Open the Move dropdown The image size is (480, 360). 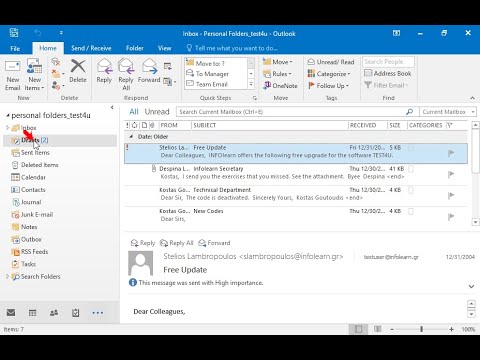(x=278, y=62)
